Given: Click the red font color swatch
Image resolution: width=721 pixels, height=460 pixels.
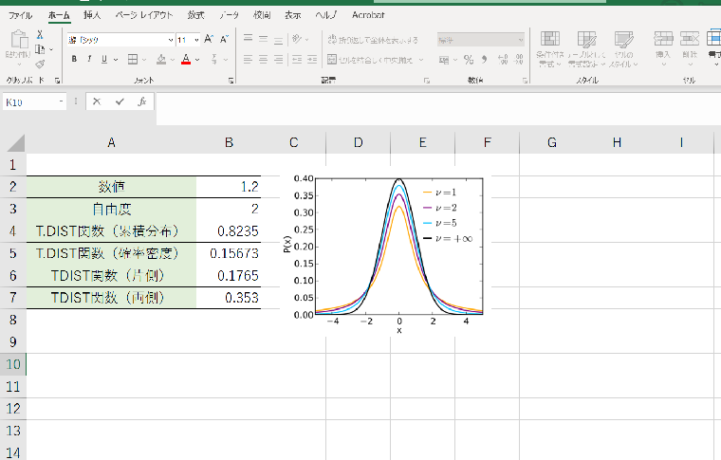Looking at the screenshot, I should [x=186, y=60].
